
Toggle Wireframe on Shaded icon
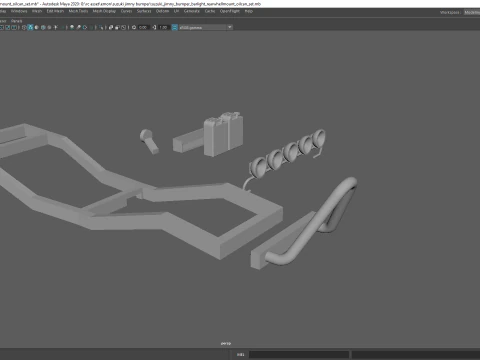point(43,27)
